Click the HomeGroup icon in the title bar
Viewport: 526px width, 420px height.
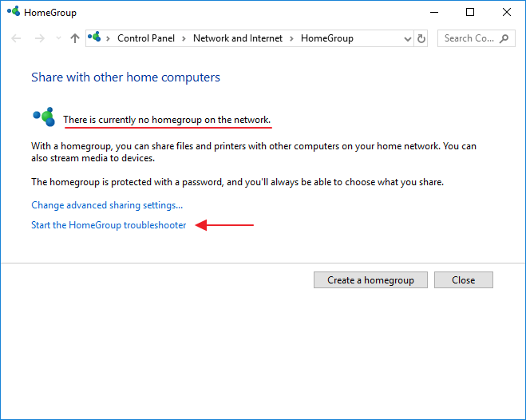tap(13, 13)
